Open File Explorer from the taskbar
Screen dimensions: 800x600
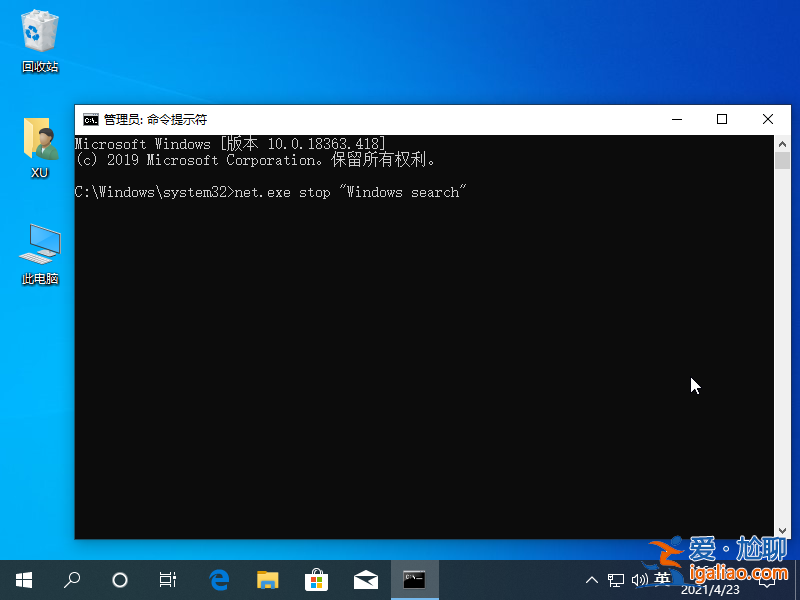pos(267,580)
